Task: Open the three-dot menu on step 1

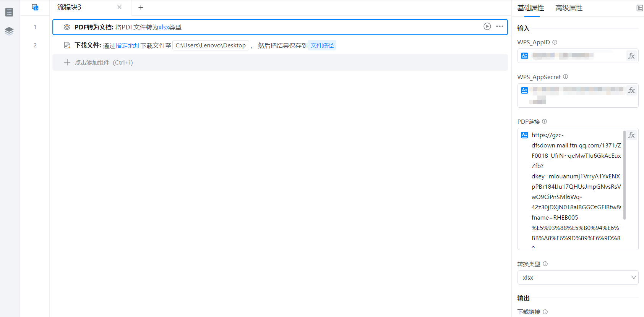Action: pos(500,26)
